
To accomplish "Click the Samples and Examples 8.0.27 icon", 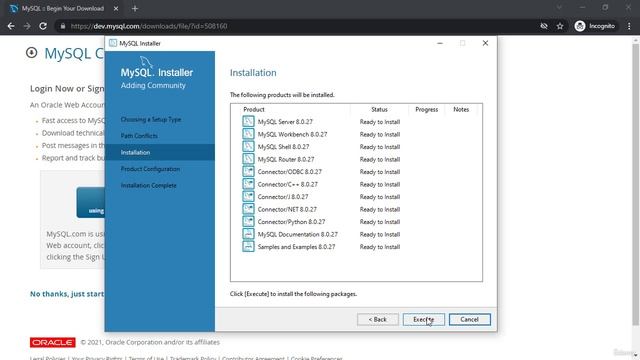I will pyautogui.click(x=248, y=247).
